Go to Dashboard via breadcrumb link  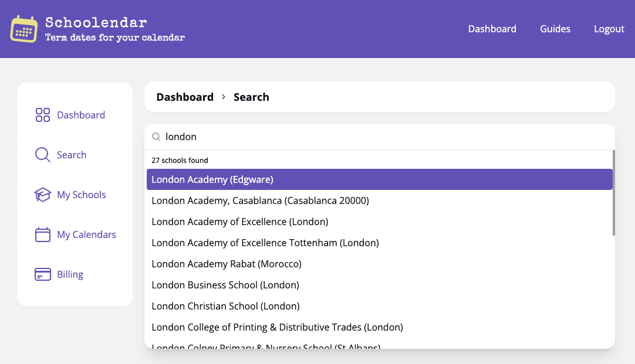point(185,97)
